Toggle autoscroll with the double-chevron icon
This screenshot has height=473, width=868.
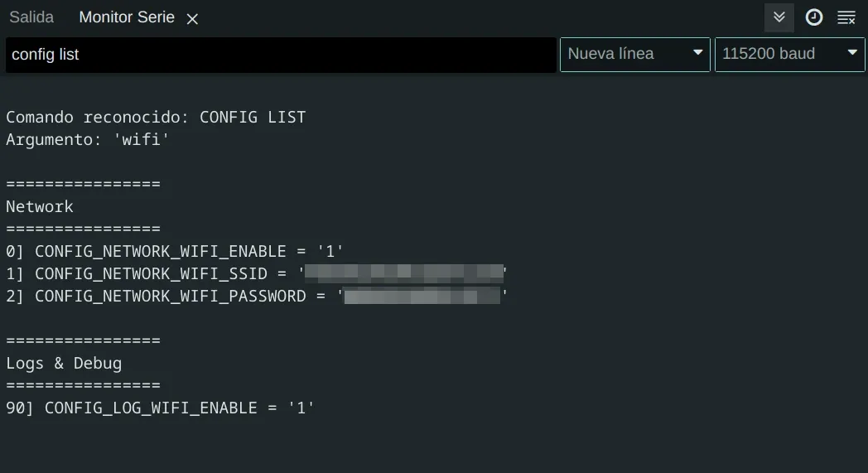[x=779, y=17]
